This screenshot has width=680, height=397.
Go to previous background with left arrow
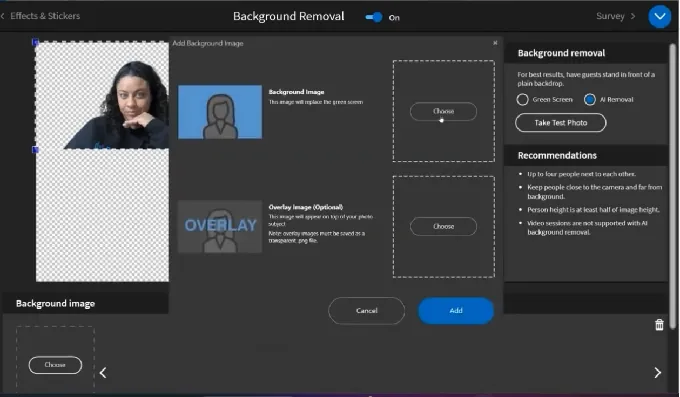[x=103, y=373]
